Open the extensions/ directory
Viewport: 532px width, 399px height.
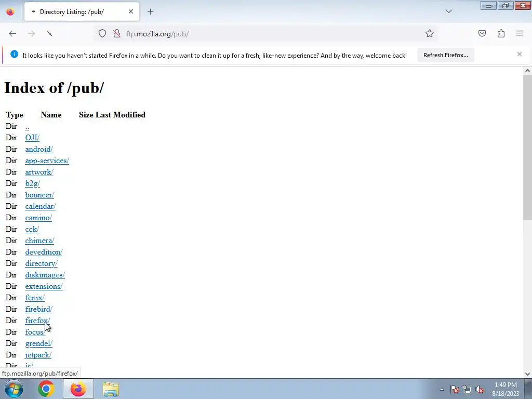(44, 286)
